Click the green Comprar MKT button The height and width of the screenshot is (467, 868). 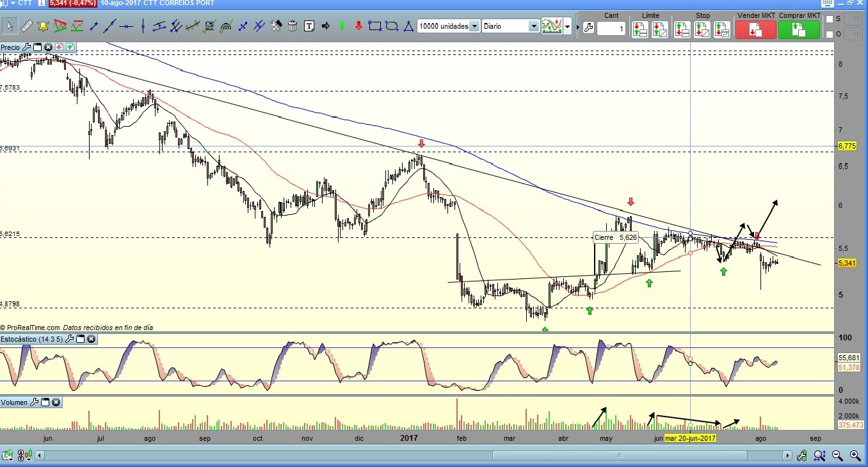pyautogui.click(x=799, y=29)
